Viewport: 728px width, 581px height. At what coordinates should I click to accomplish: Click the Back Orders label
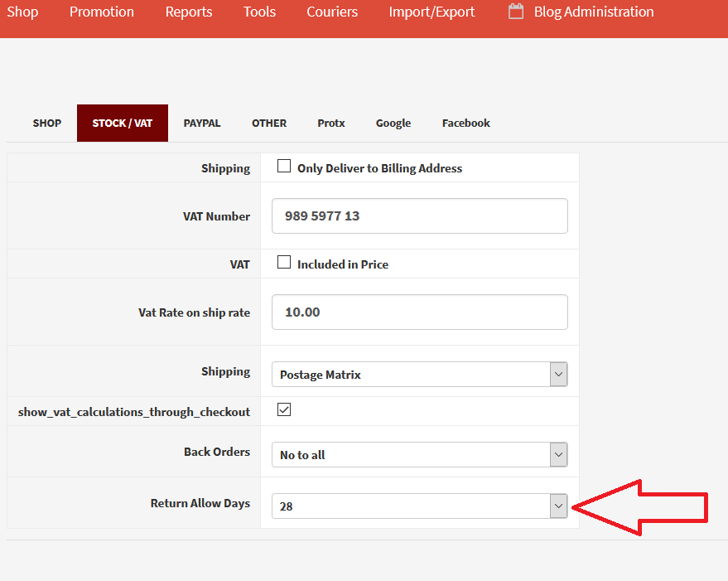tap(217, 452)
